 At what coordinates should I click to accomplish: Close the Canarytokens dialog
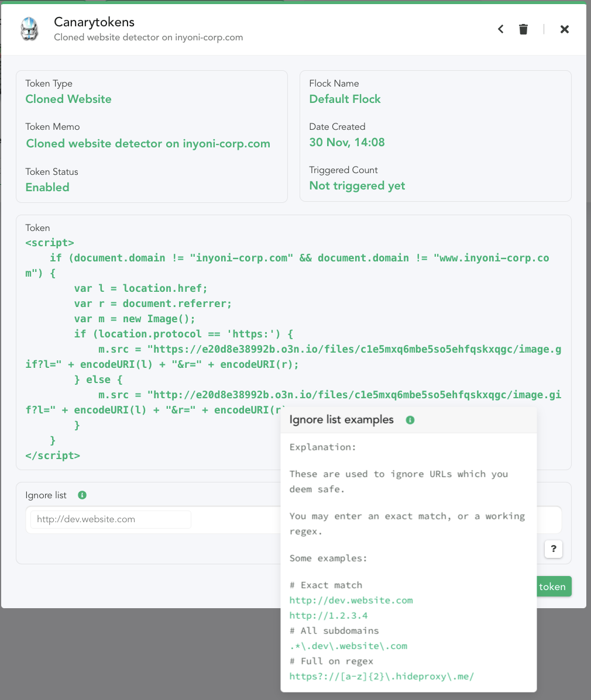pyautogui.click(x=565, y=29)
